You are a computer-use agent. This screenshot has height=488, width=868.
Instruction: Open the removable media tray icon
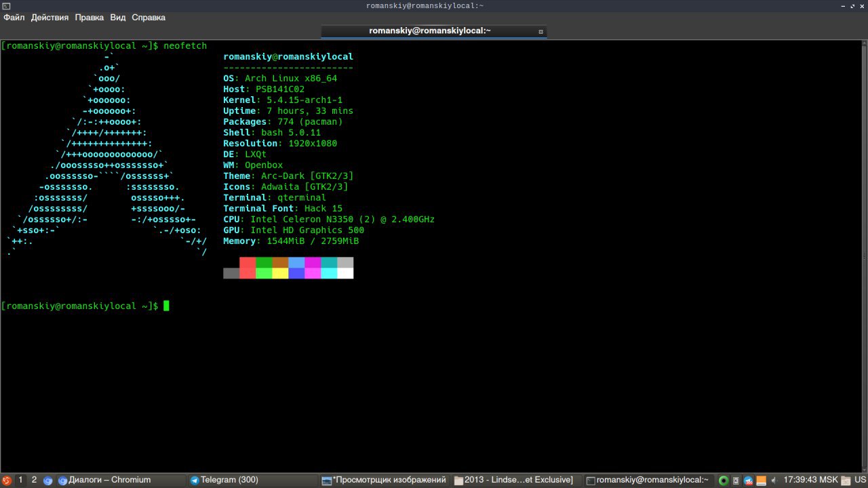[736, 481]
